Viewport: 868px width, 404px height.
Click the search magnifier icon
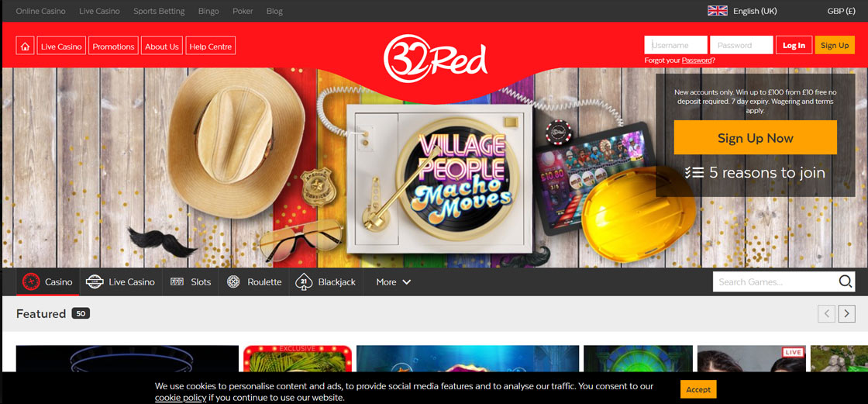point(845,281)
